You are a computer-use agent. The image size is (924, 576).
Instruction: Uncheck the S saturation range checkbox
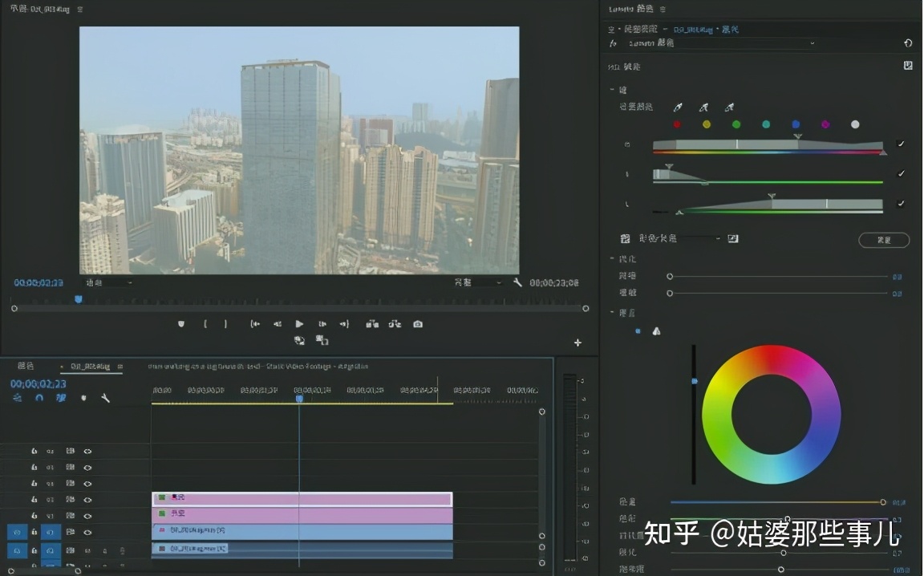click(x=901, y=174)
